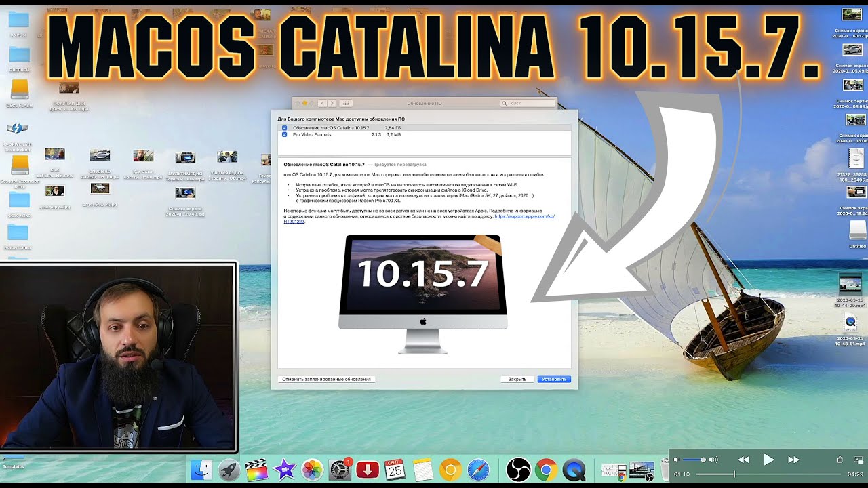Screen dimensions: 868x488
Task: Open Finder from the dock
Action: point(202,470)
